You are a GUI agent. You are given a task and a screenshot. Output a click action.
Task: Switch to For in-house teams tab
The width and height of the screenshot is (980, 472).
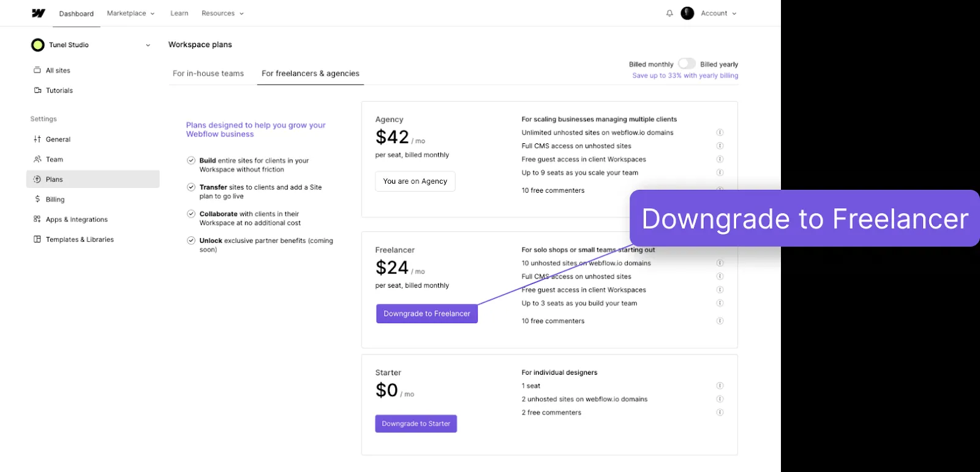pos(208,73)
